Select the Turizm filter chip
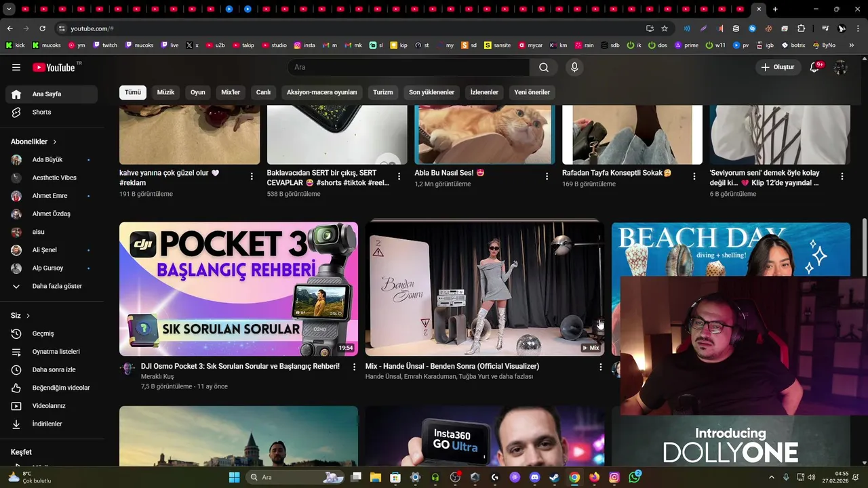The image size is (868, 488). pos(382,92)
